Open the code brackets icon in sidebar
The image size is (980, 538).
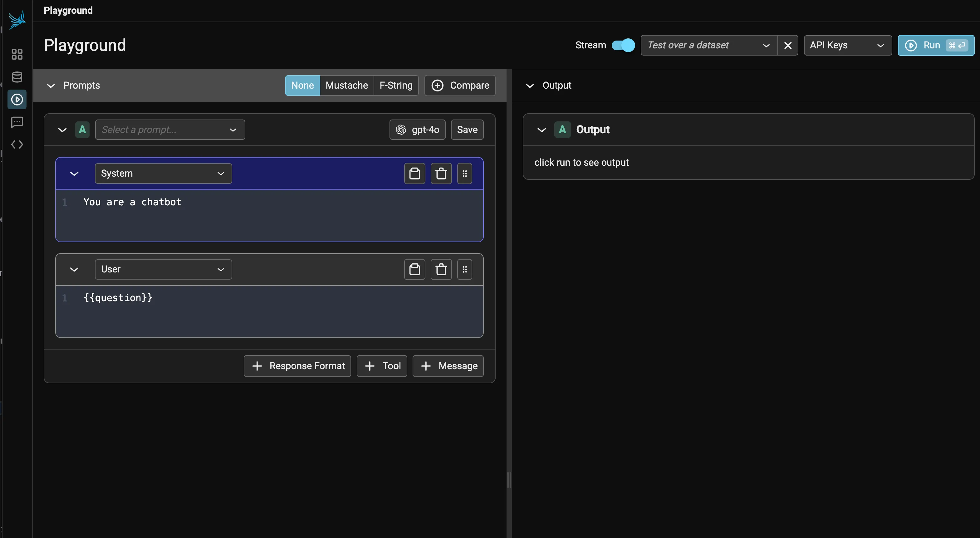tap(17, 144)
